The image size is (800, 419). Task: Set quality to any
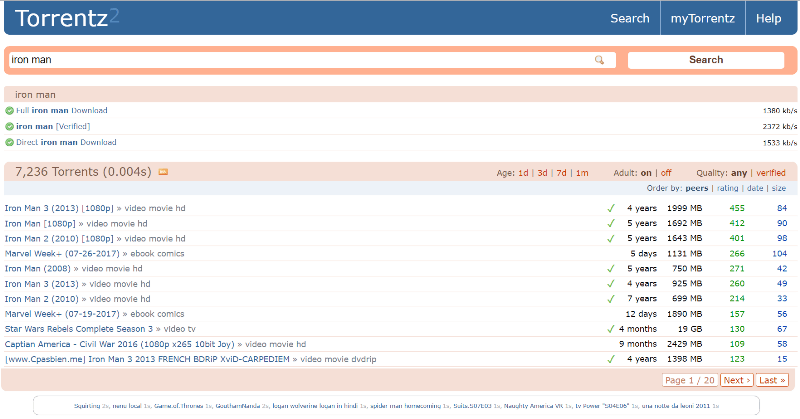(739, 173)
